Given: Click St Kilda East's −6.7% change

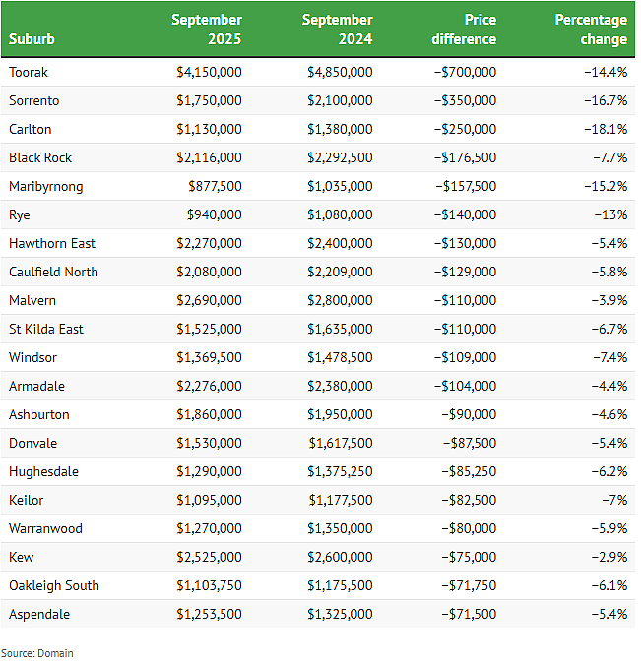Looking at the screenshot, I should click(x=609, y=329).
